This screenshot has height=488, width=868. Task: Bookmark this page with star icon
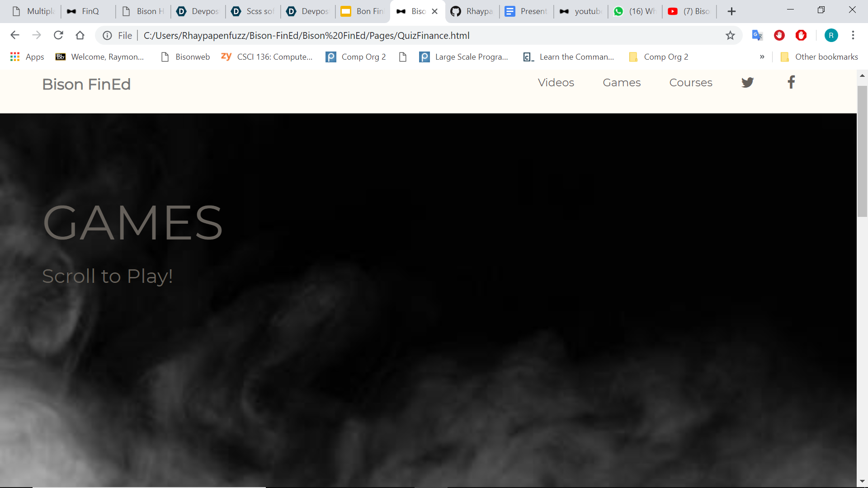(x=730, y=35)
